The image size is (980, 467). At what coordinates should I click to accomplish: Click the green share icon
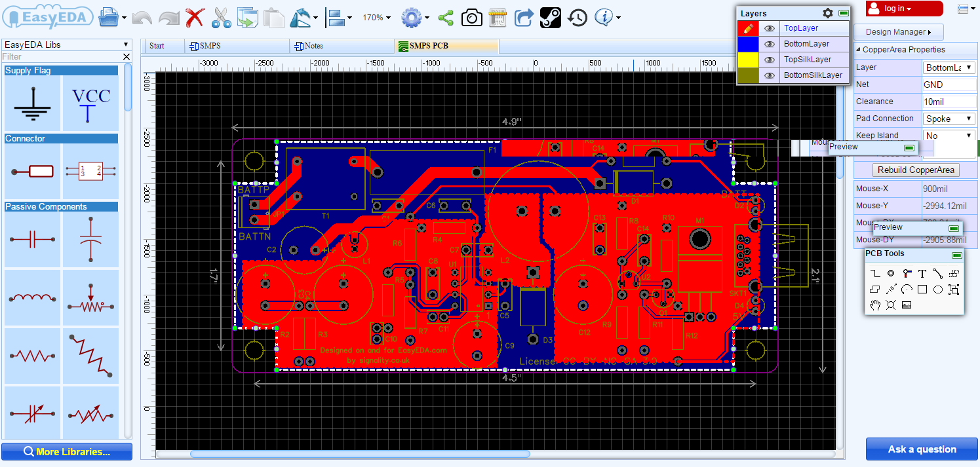(446, 18)
